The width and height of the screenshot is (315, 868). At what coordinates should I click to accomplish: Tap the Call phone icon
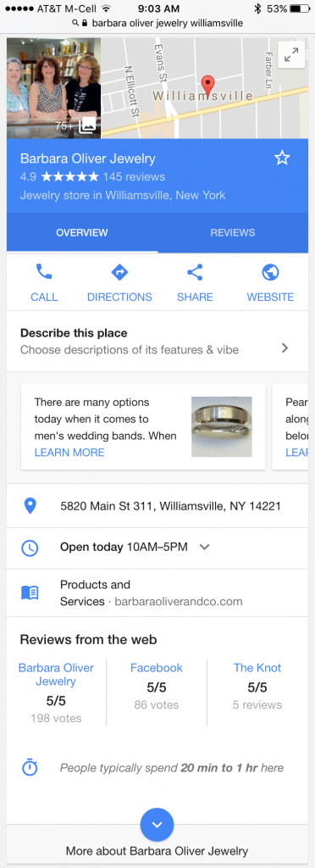click(44, 272)
